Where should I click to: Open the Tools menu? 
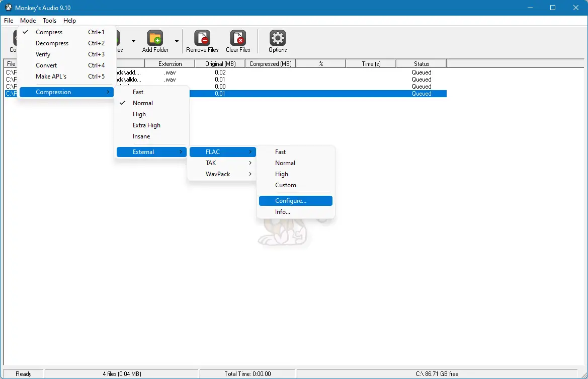(49, 21)
